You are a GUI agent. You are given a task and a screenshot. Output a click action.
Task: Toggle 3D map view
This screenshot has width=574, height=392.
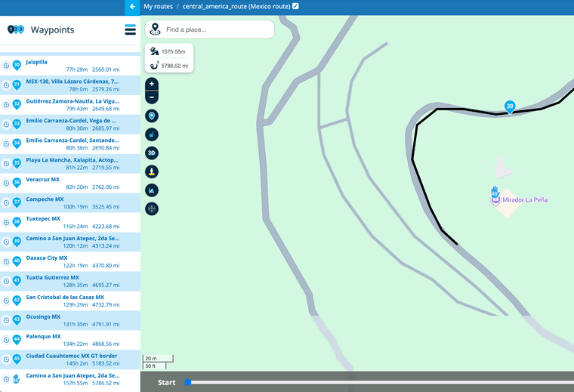(152, 153)
